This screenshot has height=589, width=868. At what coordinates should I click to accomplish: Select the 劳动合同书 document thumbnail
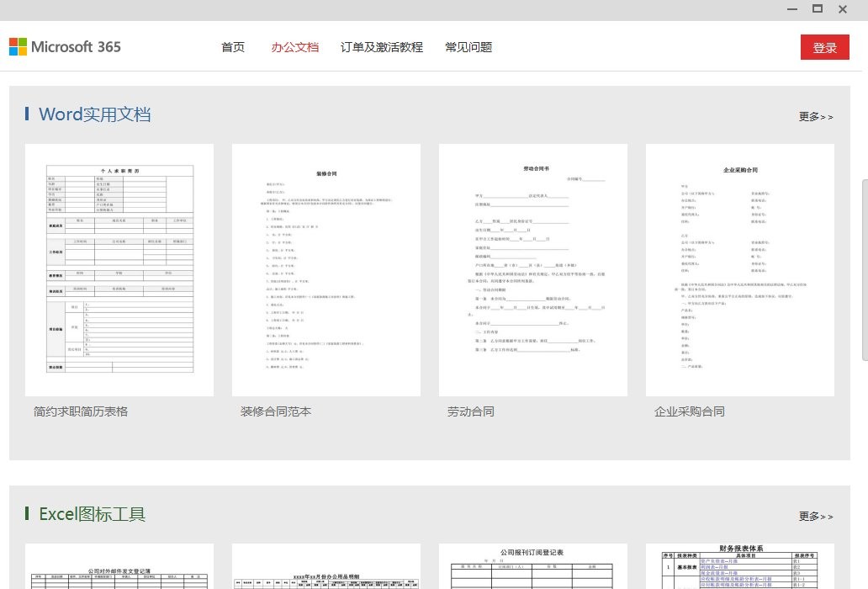pyautogui.click(x=533, y=269)
